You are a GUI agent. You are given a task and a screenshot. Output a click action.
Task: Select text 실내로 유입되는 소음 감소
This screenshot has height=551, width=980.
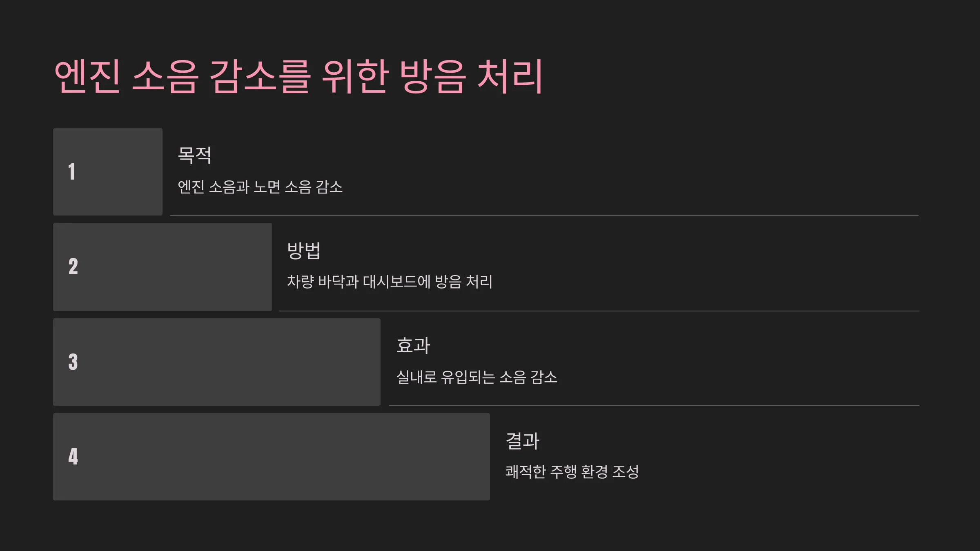click(477, 377)
